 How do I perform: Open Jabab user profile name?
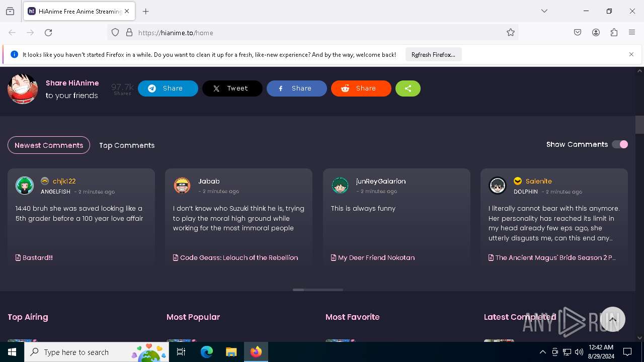click(209, 181)
